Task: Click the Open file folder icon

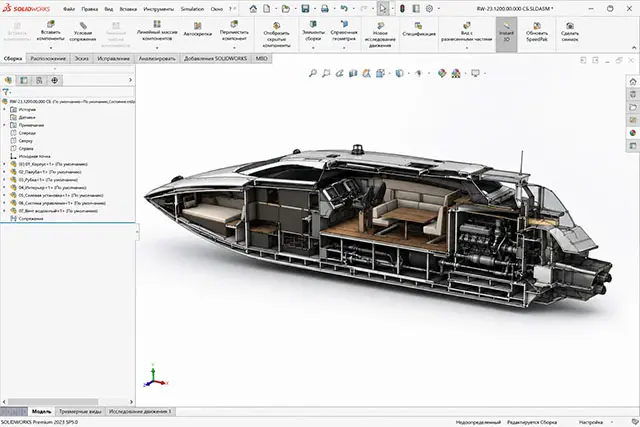Action: [x=286, y=9]
